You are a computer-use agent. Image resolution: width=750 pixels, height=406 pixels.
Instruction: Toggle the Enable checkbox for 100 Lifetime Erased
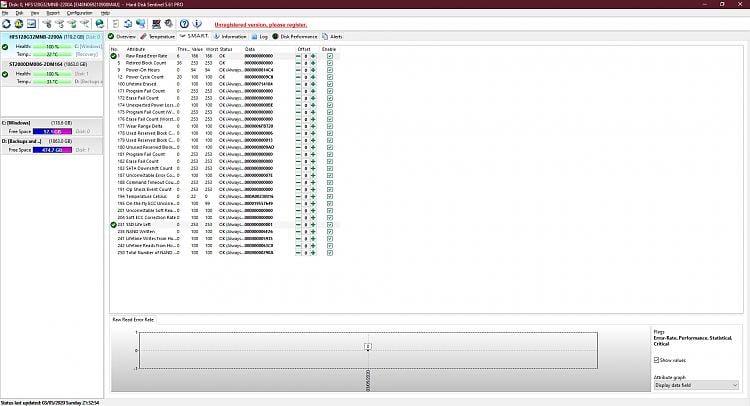(330, 84)
